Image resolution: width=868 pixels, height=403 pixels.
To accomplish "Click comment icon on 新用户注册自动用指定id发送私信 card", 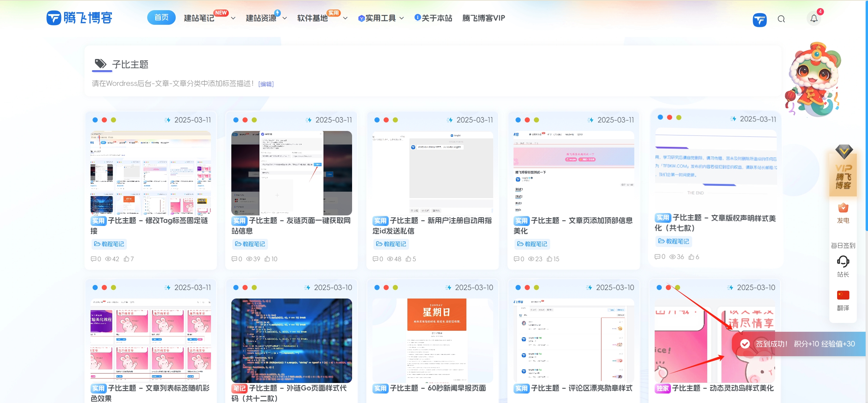I will pos(375,259).
